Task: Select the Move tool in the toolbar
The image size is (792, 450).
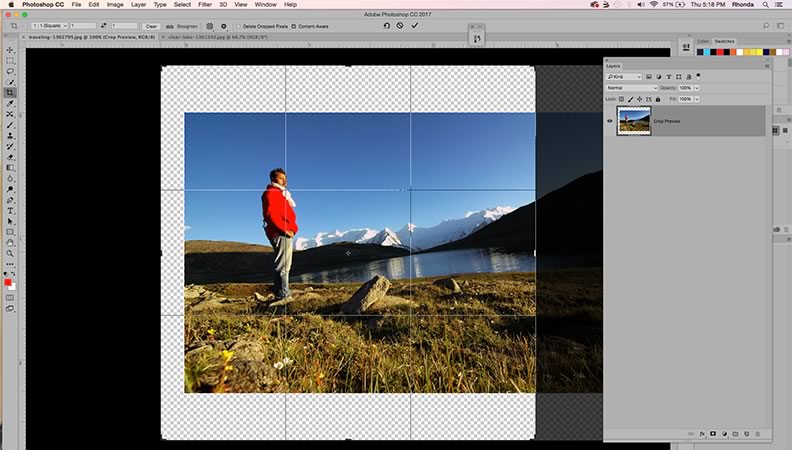Action: pyautogui.click(x=10, y=49)
